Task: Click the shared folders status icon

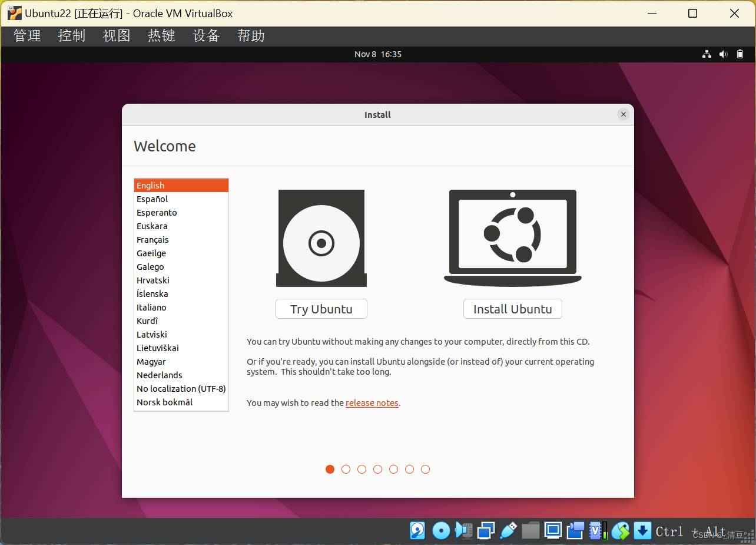Action: coord(530,531)
